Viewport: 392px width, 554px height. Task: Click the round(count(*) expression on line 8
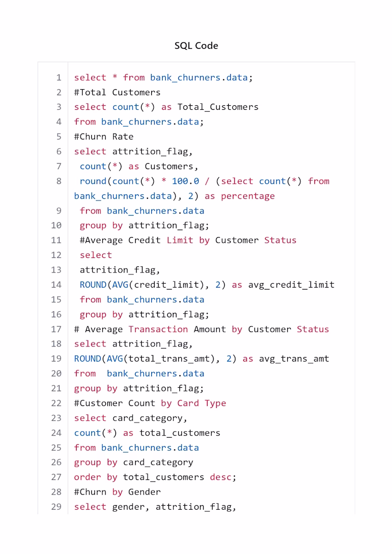click(117, 181)
